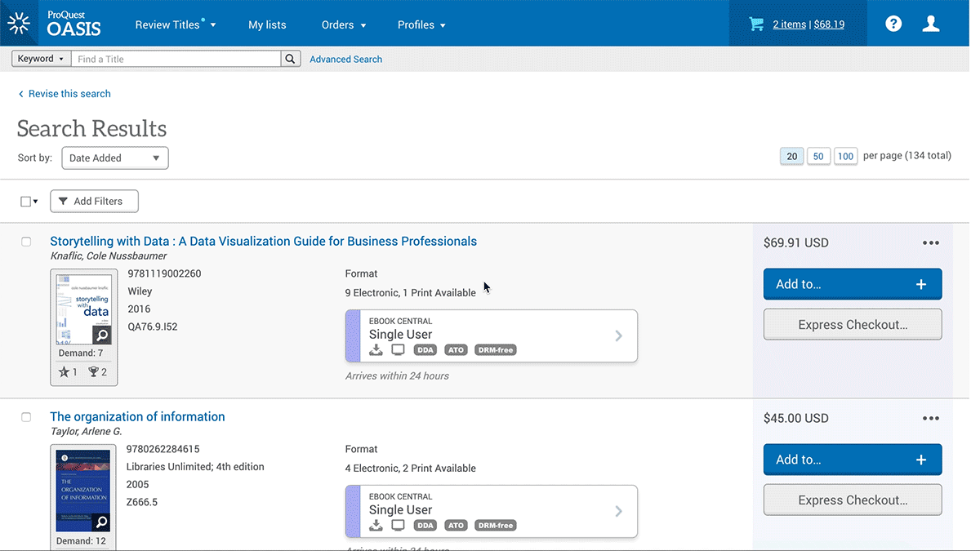Click ATO badge for The organization of information
Screen dimensions: 980x551
456,526
